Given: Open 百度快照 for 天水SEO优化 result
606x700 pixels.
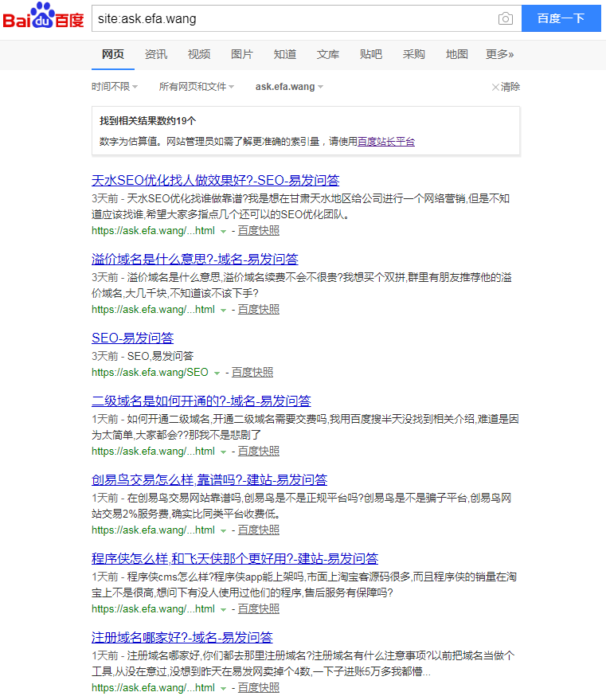Looking at the screenshot, I should coord(258,231).
